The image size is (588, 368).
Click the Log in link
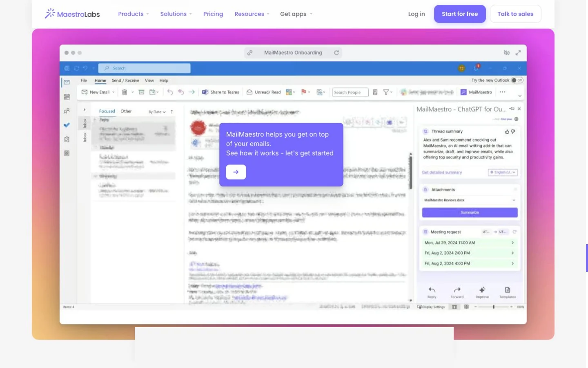416,14
